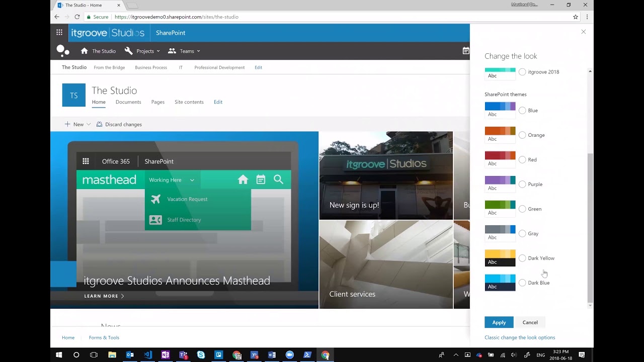The width and height of the screenshot is (644, 362).
Task: Select the Blue theme radio button
Action: click(x=522, y=110)
